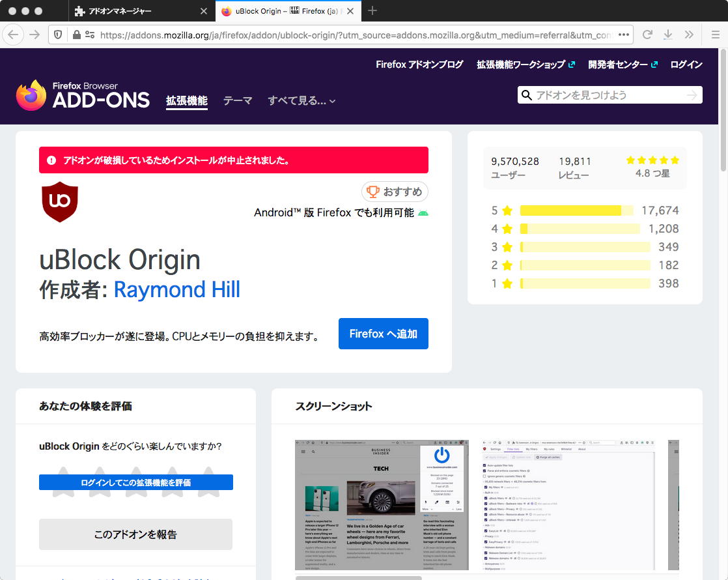
Task: Open テーマ navigation item
Action: [x=237, y=100]
